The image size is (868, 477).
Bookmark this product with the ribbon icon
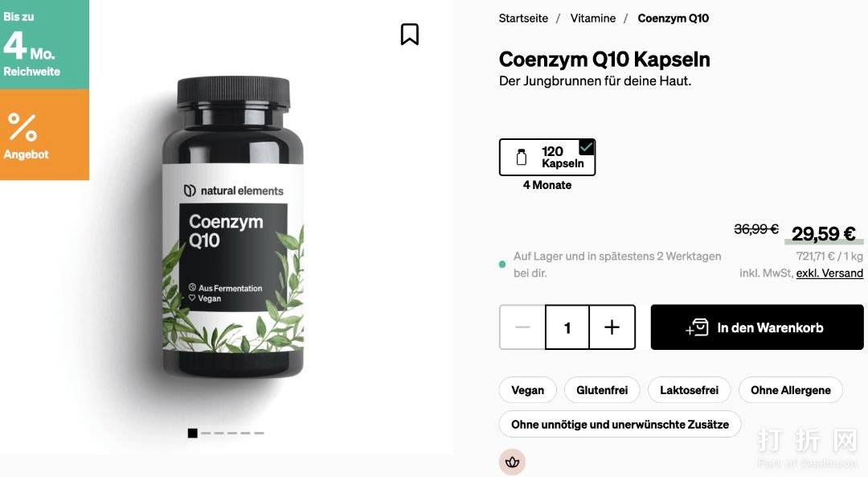pyautogui.click(x=410, y=35)
